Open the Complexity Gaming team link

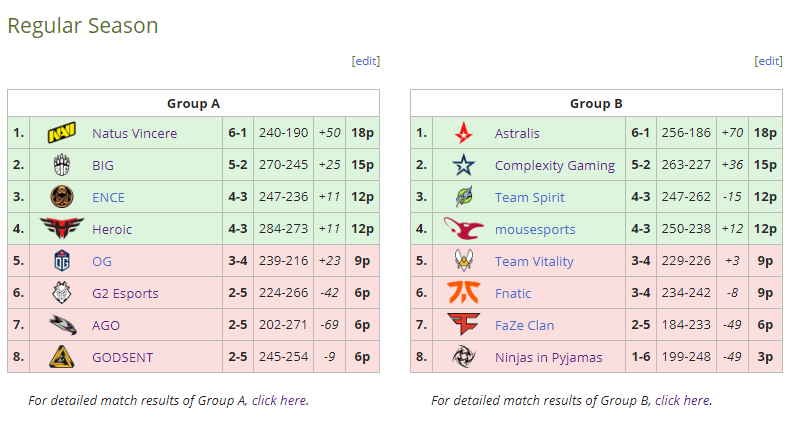[x=555, y=165]
